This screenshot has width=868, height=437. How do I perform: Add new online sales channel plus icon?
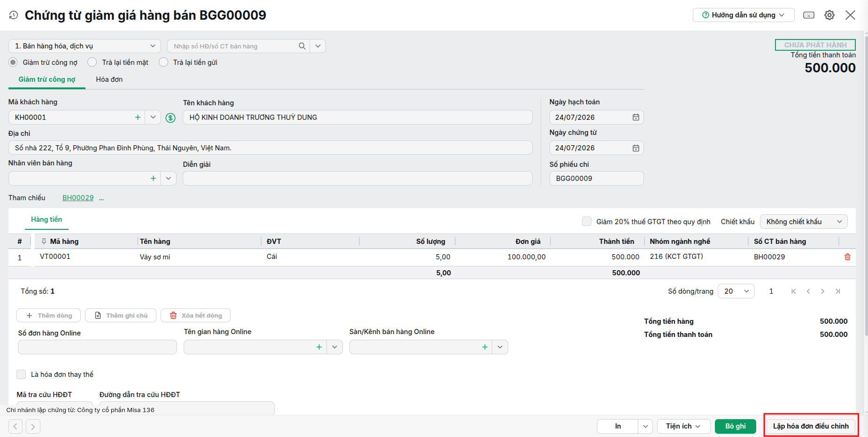point(485,347)
